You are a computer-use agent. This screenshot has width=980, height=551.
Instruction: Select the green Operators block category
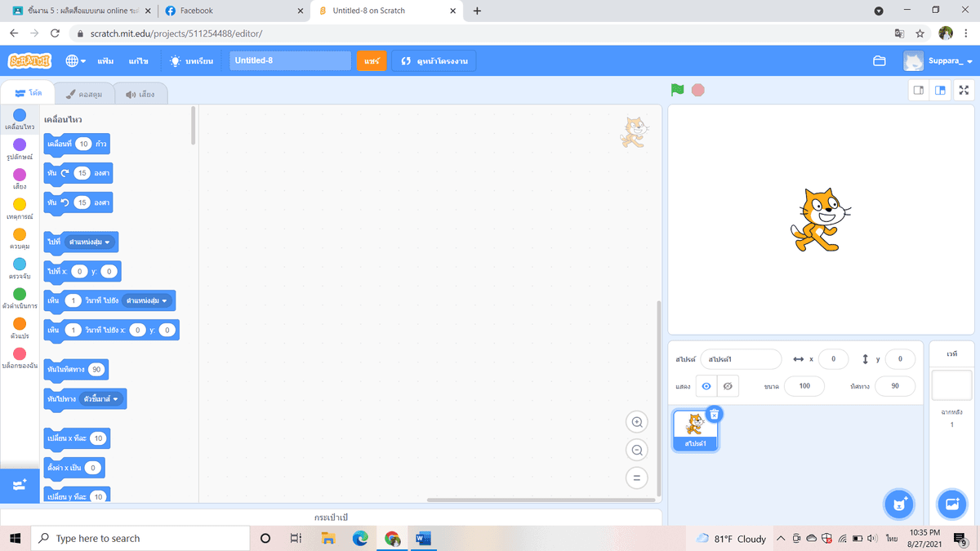(x=19, y=296)
